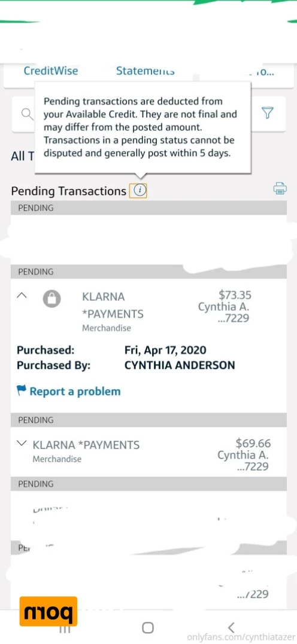Click the Fri, Apr 17, 2020 purchase date

pos(165,350)
